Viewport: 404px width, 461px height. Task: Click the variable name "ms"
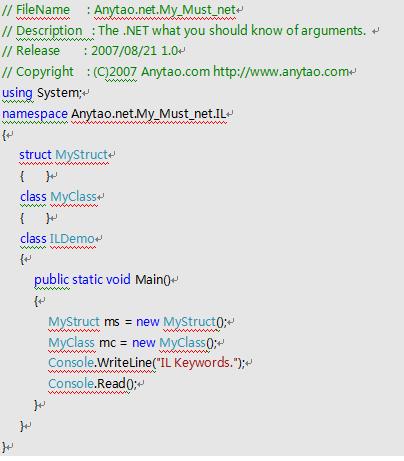(112, 322)
